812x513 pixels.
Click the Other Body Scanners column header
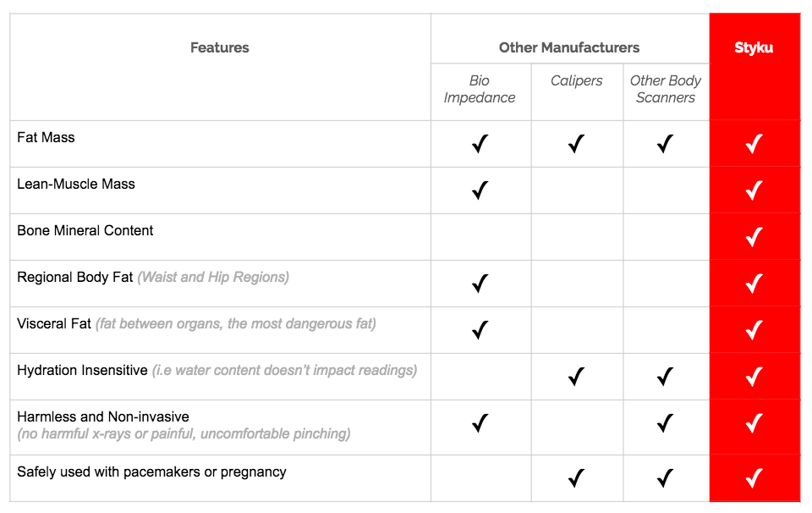coord(666,89)
